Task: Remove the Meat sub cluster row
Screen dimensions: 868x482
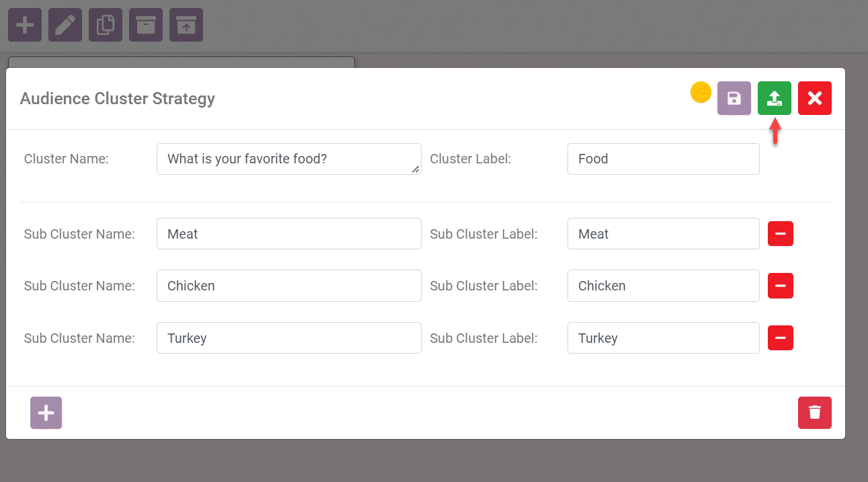Action: (780, 233)
